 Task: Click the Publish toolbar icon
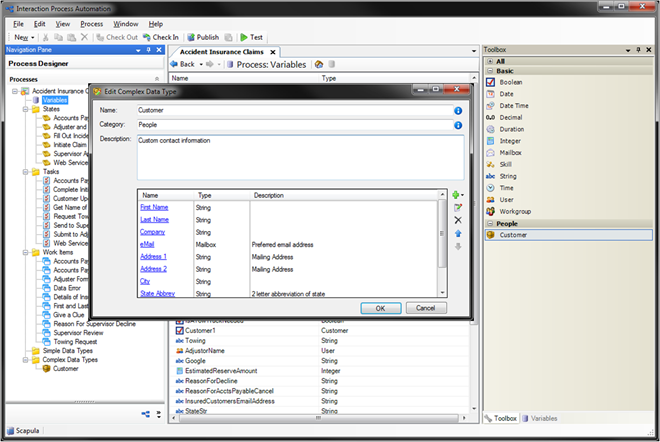point(201,37)
